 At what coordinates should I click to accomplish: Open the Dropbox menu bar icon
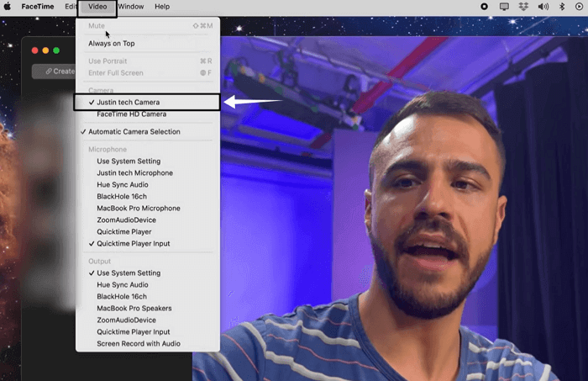(x=523, y=7)
